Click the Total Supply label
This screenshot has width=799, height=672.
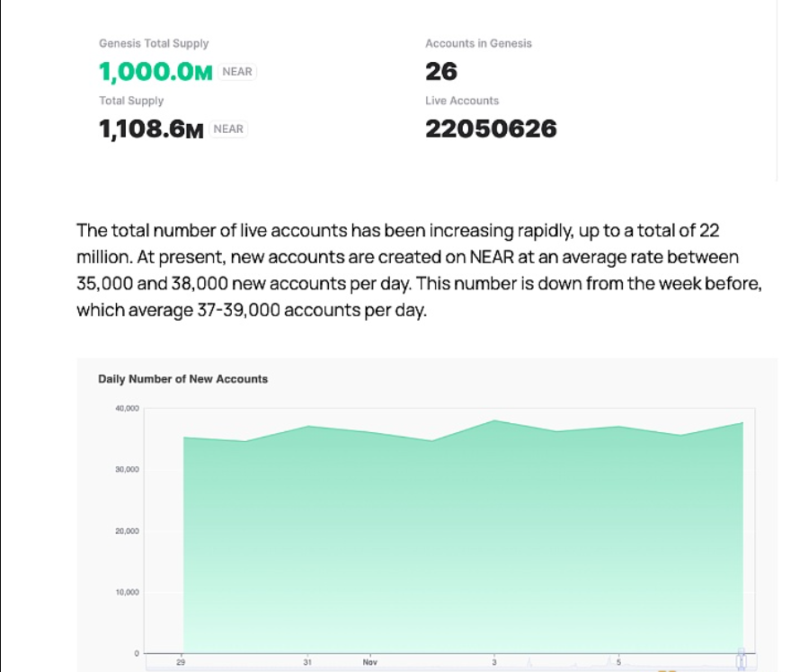tap(131, 101)
